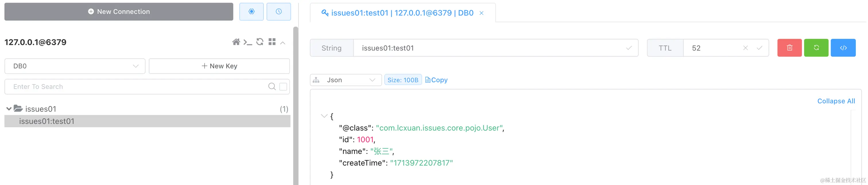Viewport: 868px width, 185px height.
Task: Click the New Key button
Action: [x=219, y=66]
